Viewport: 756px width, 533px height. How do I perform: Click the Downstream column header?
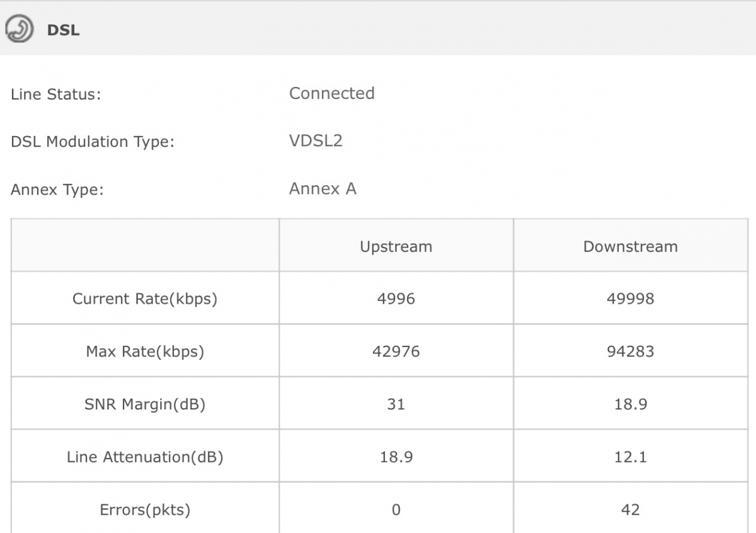pos(630,246)
